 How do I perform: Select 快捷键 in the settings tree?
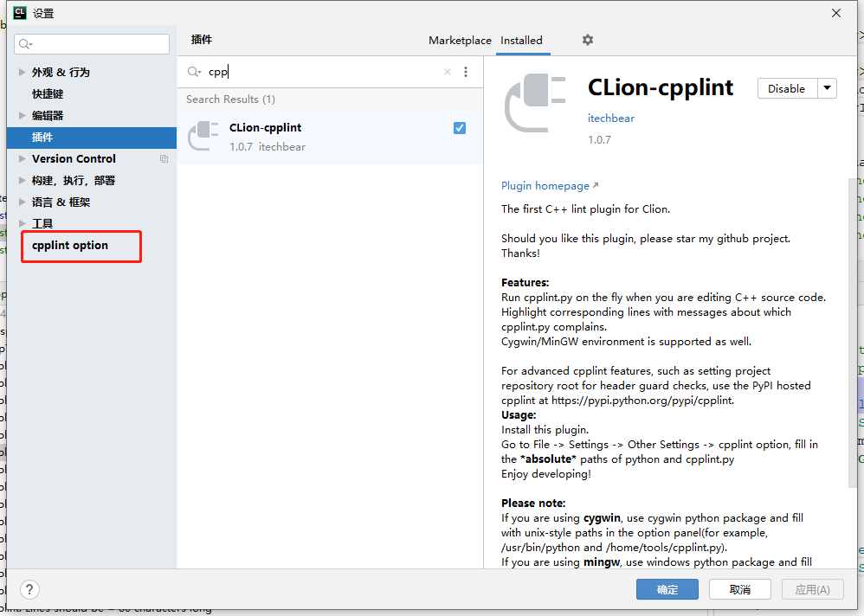click(48, 94)
